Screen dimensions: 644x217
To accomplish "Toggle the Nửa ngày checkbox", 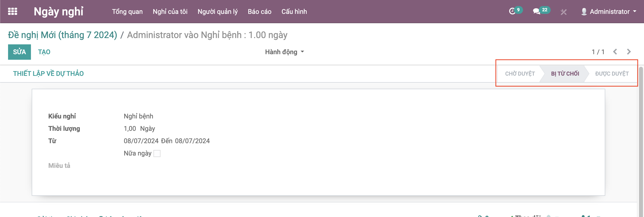I will (157, 153).
